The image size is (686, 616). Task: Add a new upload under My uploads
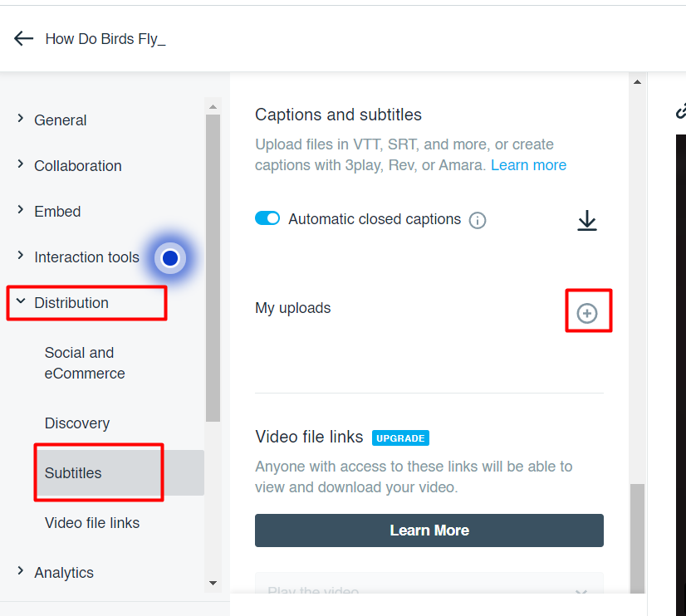click(586, 314)
